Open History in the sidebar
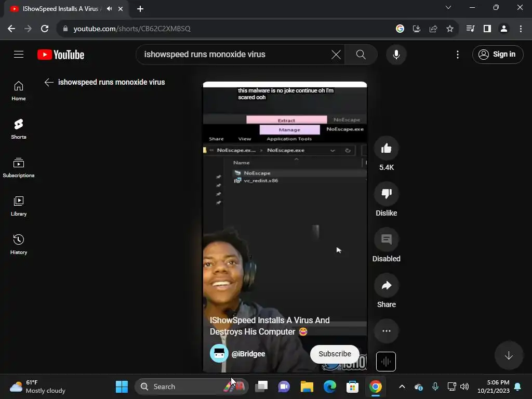532x399 pixels. tap(19, 244)
